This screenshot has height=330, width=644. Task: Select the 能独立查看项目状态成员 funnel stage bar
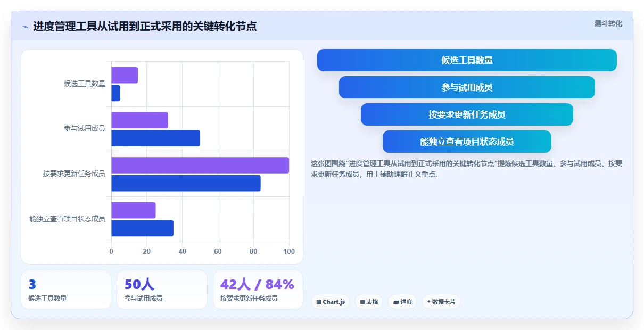coord(467,142)
